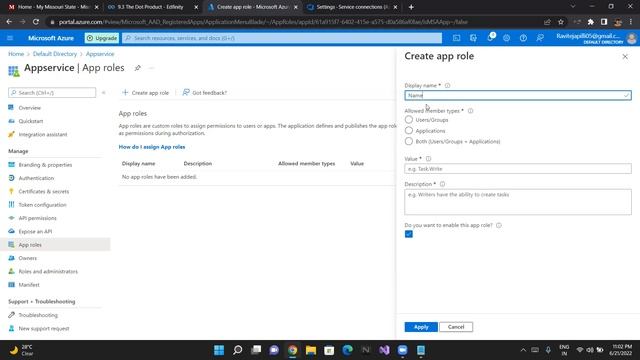The image size is (640, 360).
Task: Show info tooltip for Description field
Action: click(x=442, y=184)
